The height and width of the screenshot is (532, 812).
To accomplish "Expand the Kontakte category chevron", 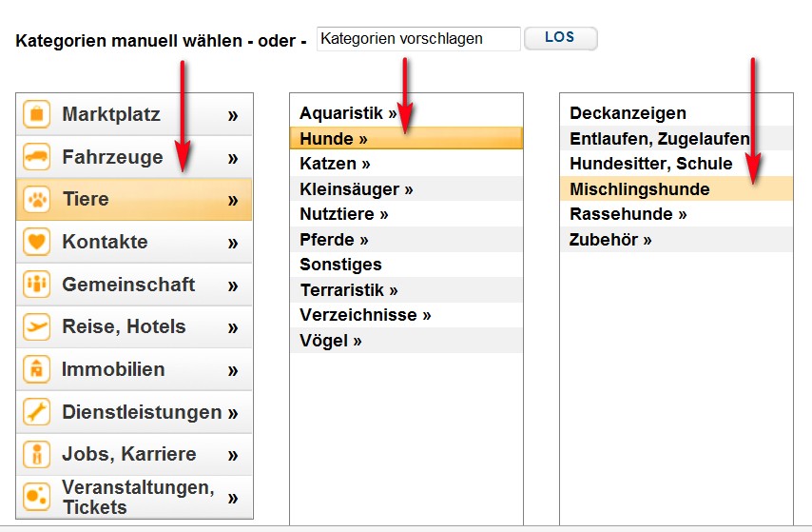I will pyautogui.click(x=233, y=243).
